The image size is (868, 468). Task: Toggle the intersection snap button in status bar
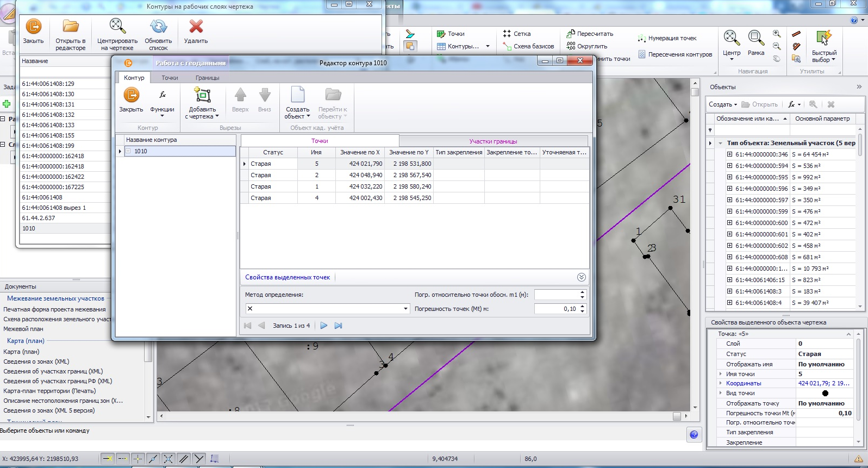pyautogui.click(x=168, y=459)
